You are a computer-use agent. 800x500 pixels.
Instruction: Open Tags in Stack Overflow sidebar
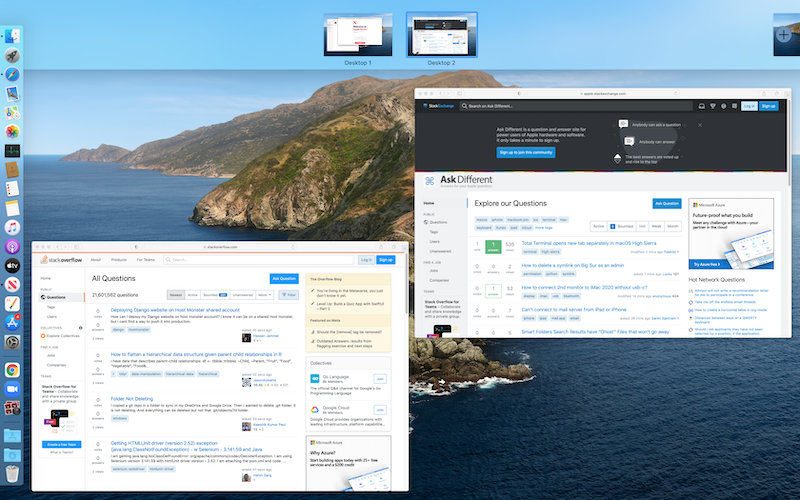pos(51,307)
